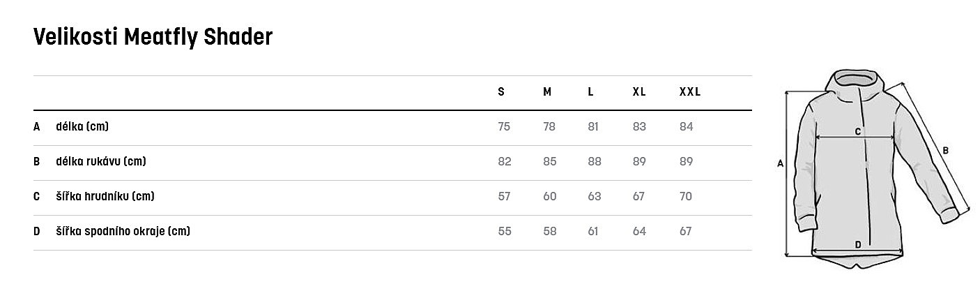
Task: Click the D hem label in diagram
Action: pyautogui.click(x=857, y=244)
